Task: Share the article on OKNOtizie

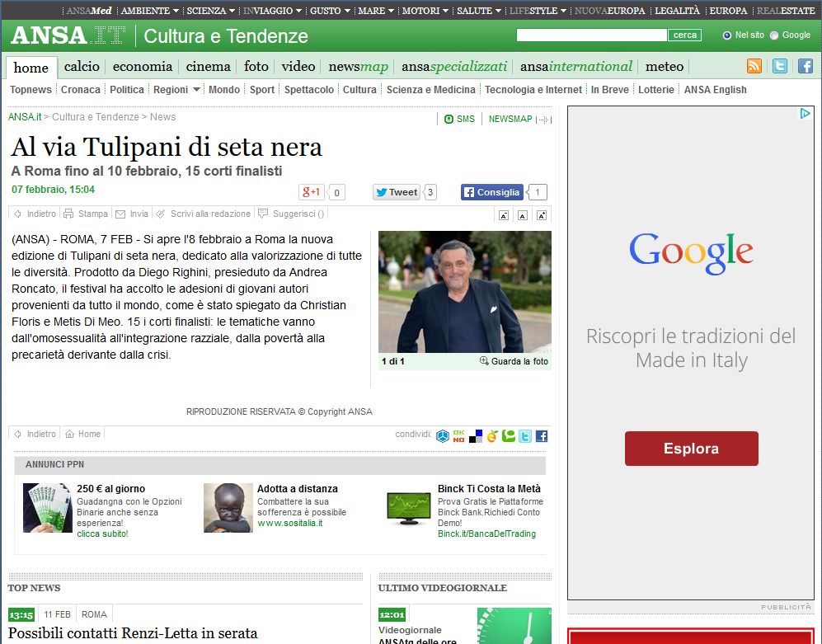Action: tap(458, 436)
